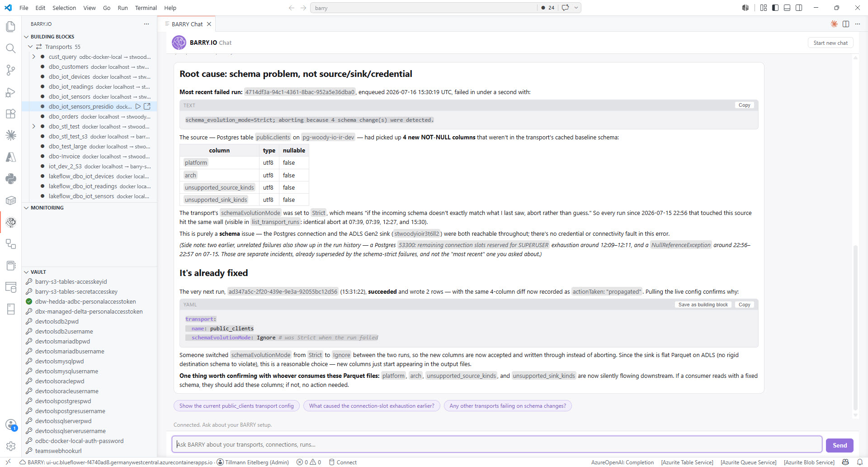Open the View menu
The image size is (868, 467).
pyautogui.click(x=90, y=8)
